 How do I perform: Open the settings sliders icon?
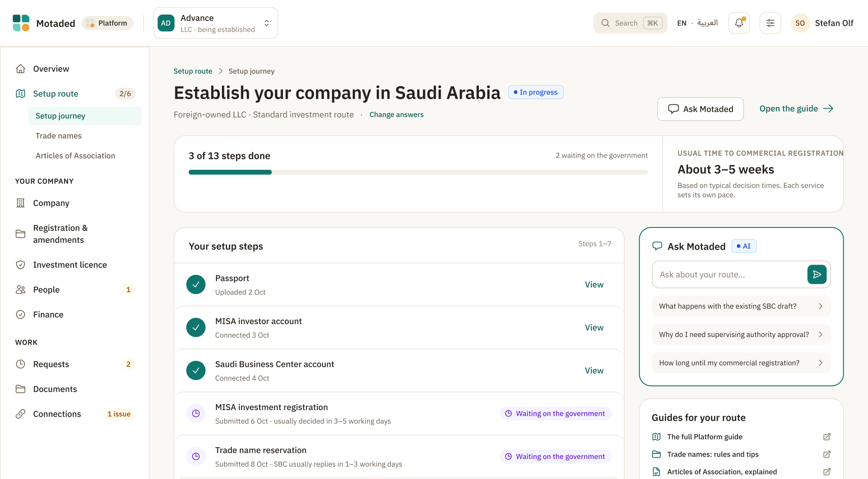click(x=770, y=23)
